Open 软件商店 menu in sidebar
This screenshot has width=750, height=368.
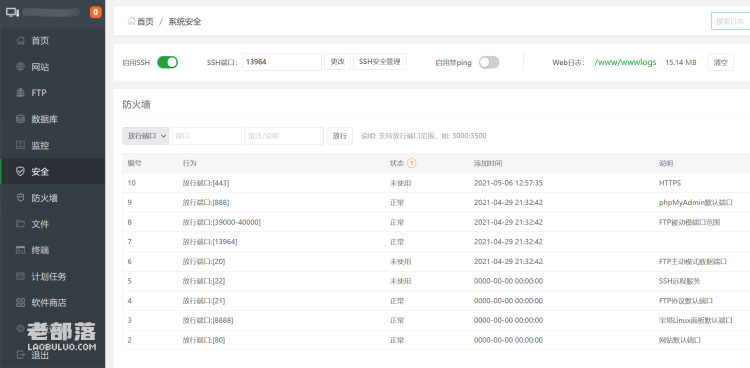pyautogui.click(x=49, y=302)
